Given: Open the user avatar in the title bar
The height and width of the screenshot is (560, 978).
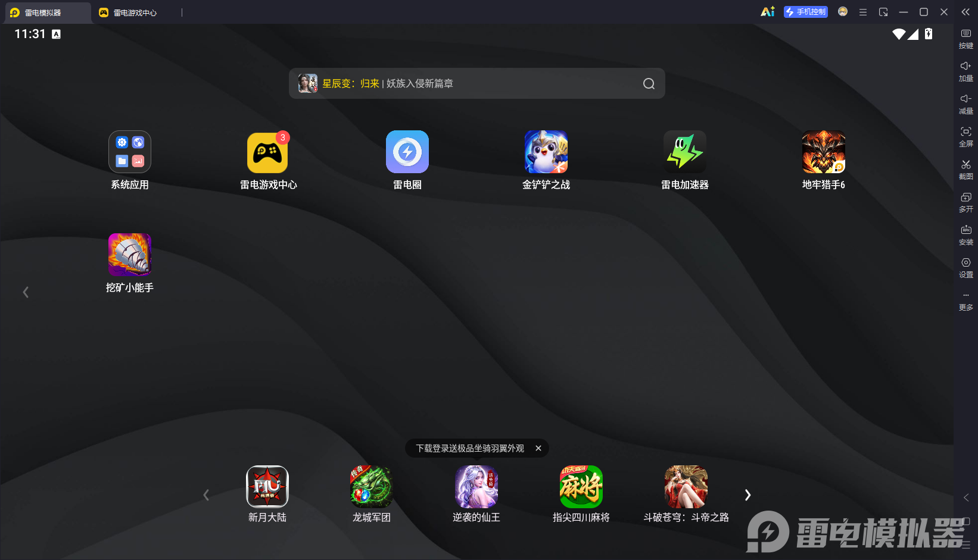Looking at the screenshot, I should click(x=843, y=12).
